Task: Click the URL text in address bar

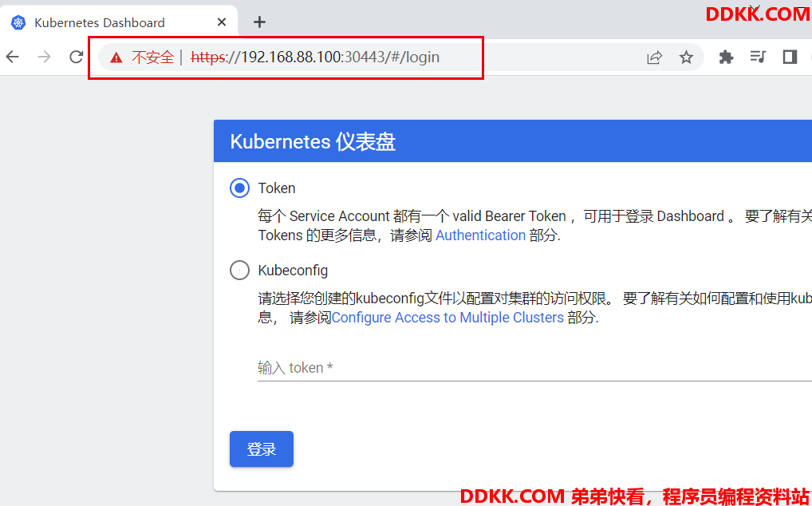Action: [315, 57]
